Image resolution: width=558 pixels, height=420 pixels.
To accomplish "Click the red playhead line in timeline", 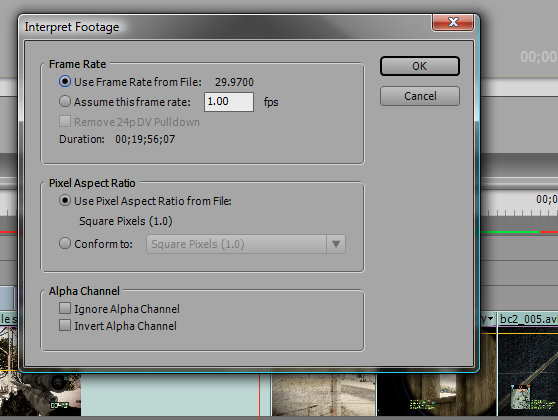I will click(x=259, y=395).
